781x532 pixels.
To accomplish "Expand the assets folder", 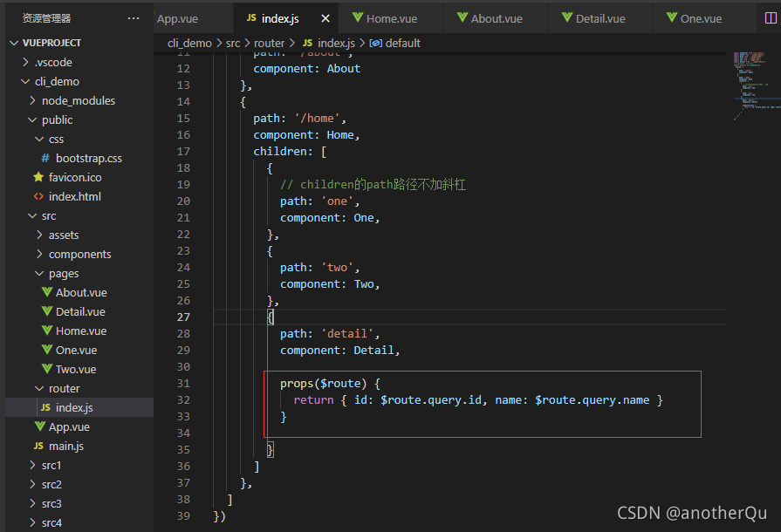I will tap(40, 235).
